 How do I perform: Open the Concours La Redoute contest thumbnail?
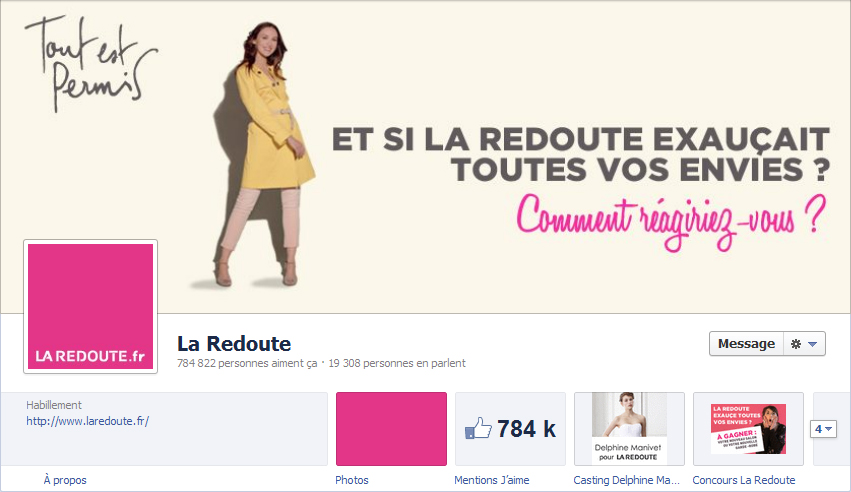748,429
